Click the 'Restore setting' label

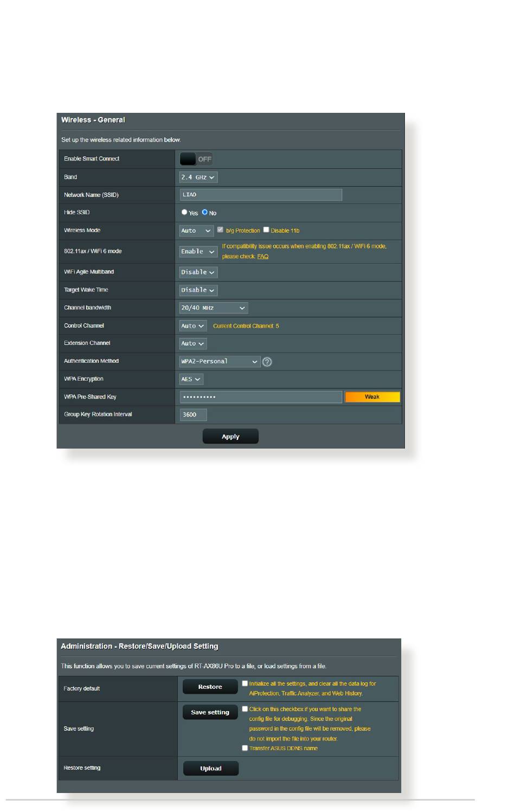pyautogui.click(x=82, y=768)
